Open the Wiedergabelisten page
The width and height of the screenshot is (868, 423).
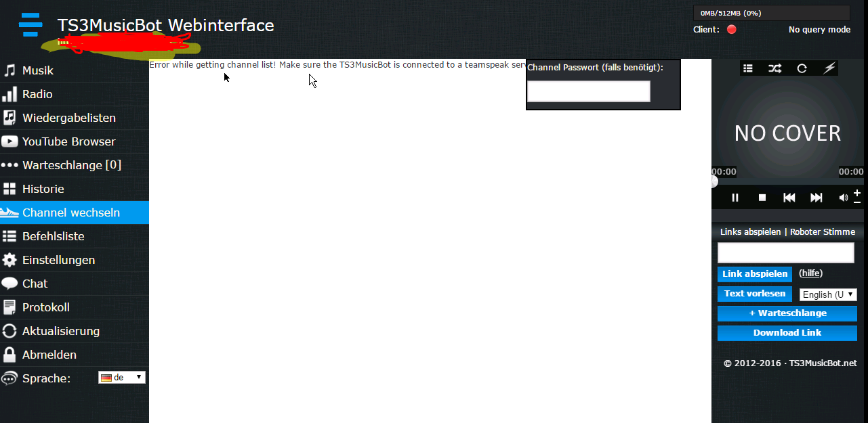[75, 118]
